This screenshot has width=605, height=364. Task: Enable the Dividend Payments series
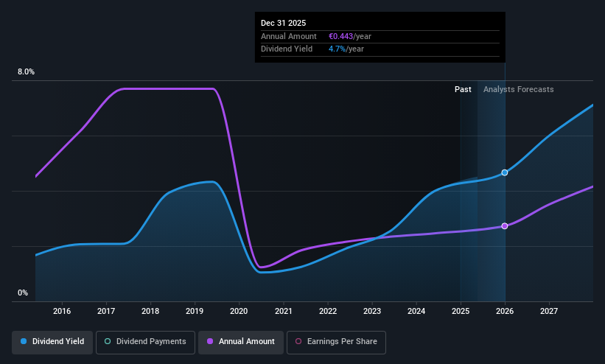(145, 342)
